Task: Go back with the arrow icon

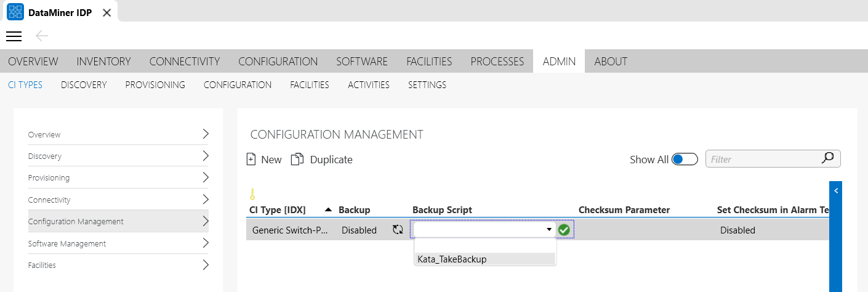Action: [x=42, y=36]
